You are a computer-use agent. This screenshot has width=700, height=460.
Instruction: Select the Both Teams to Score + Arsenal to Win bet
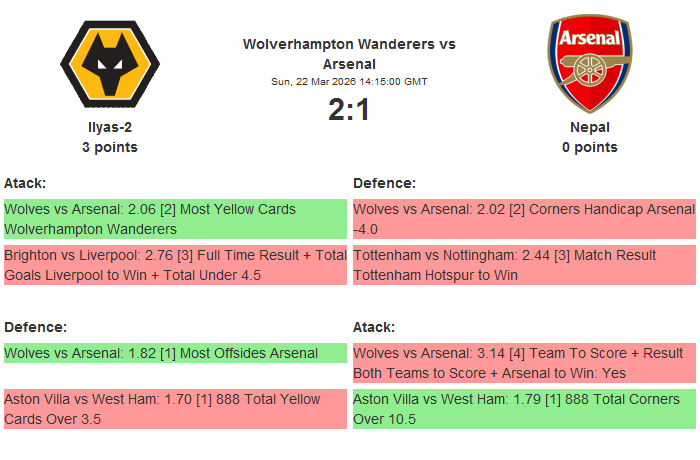coord(524,363)
